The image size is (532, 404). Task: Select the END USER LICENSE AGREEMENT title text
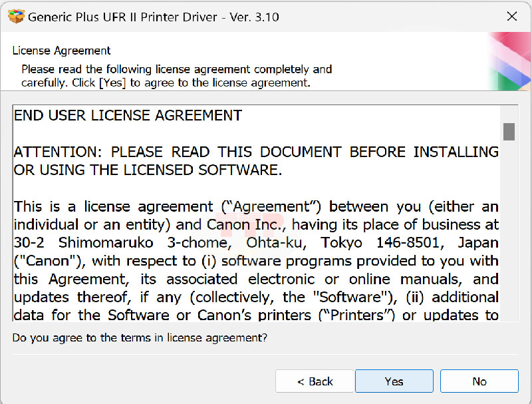126,115
